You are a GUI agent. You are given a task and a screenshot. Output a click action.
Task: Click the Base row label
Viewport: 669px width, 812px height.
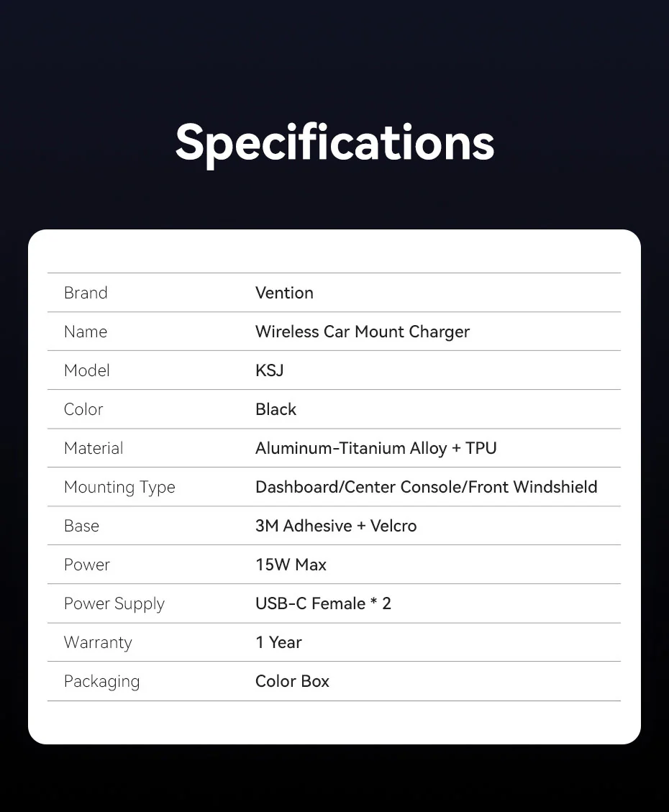(x=81, y=526)
